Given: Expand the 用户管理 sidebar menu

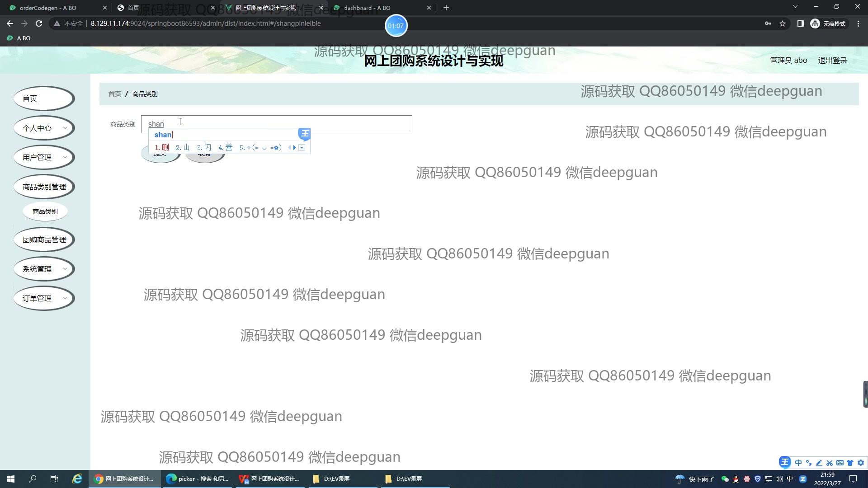Looking at the screenshot, I should click(x=44, y=157).
